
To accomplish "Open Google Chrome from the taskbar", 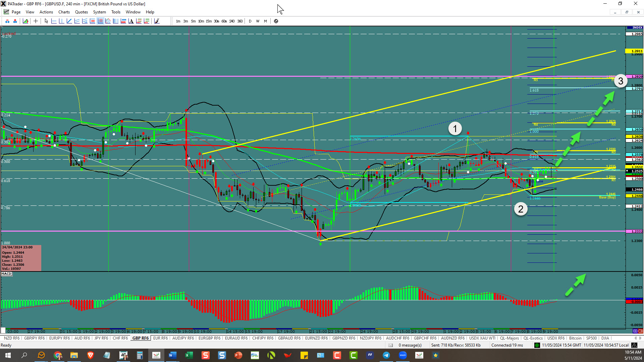I will coord(58,355).
